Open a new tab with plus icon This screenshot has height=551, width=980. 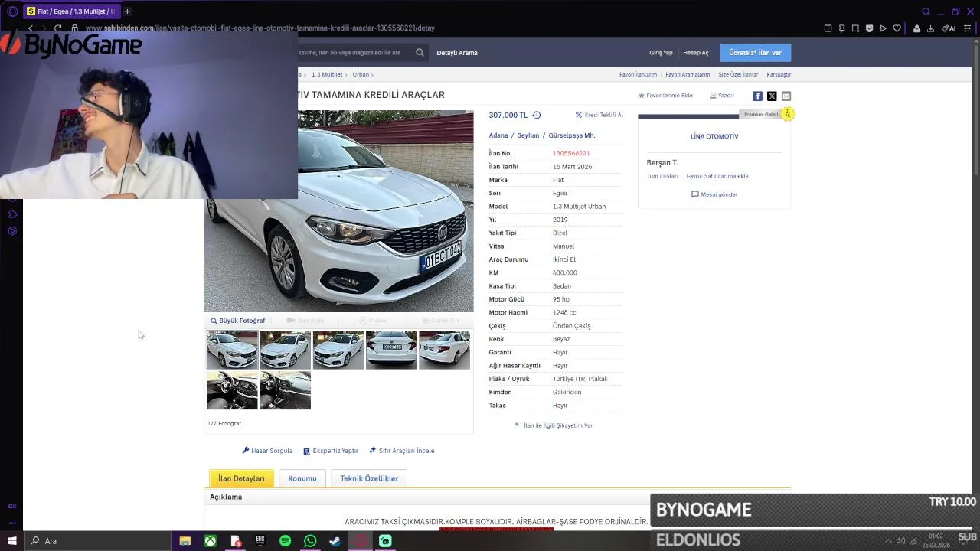click(127, 11)
